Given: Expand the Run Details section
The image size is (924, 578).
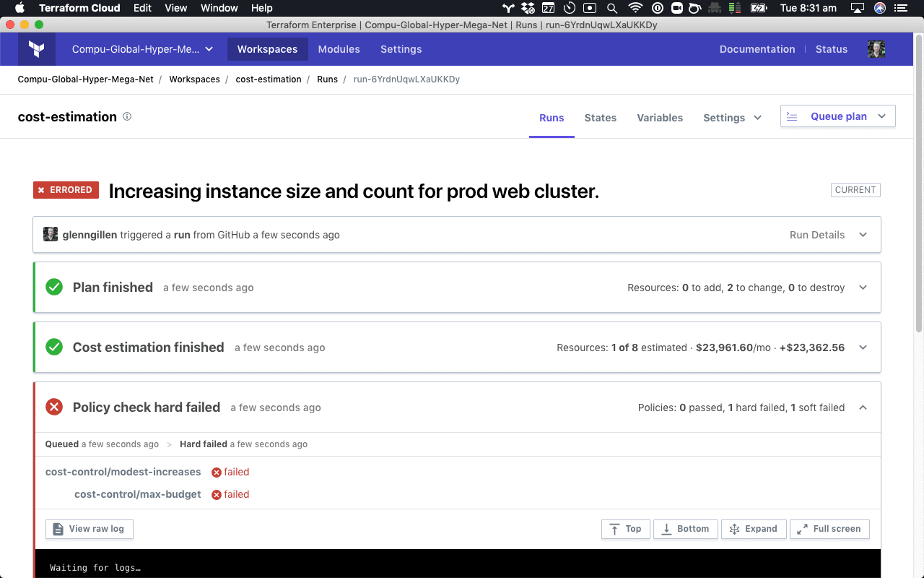Looking at the screenshot, I should [x=863, y=235].
